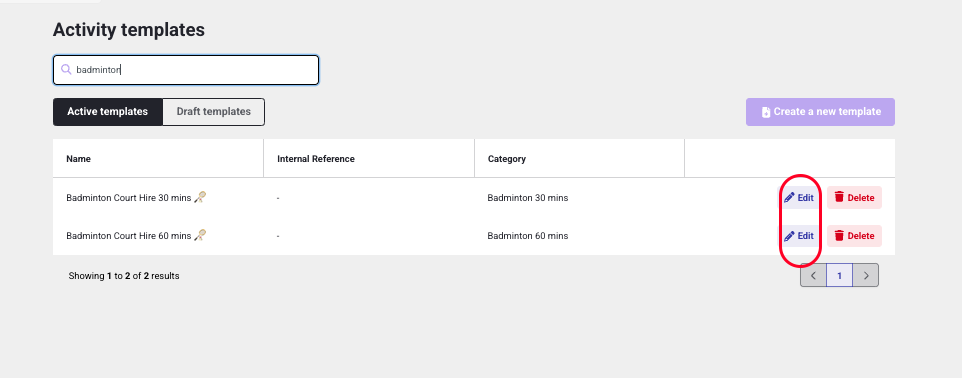This screenshot has width=962, height=378.
Task: Click pencil icon for Badminton 30 mins row
Action: (790, 198)
